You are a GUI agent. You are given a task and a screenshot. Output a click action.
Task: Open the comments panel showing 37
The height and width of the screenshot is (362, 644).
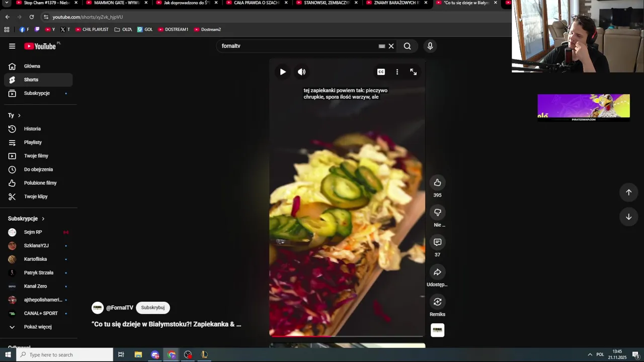point(437,242)
